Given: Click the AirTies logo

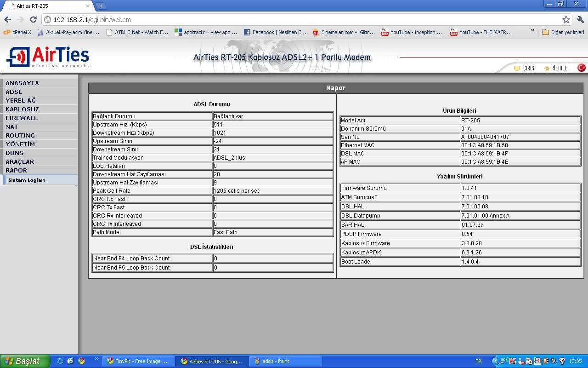Looking at the screenshot, I should tap(47, 57).
